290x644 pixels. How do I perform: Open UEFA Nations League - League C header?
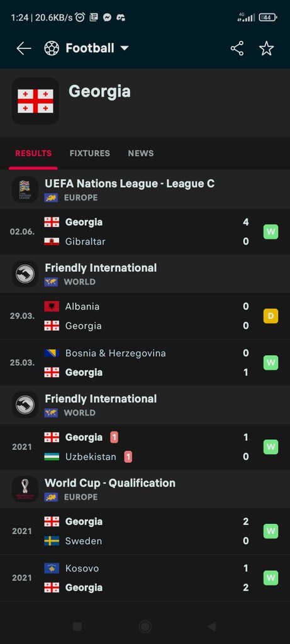145,189
